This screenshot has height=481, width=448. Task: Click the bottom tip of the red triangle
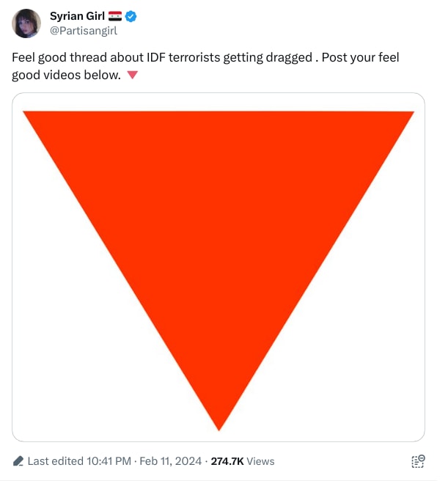coord(219,428)
